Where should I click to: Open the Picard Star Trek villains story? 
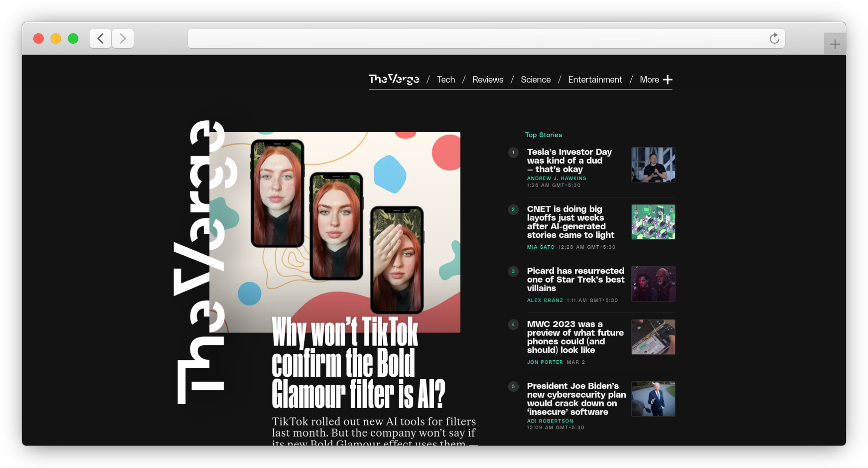click(576, 280)
